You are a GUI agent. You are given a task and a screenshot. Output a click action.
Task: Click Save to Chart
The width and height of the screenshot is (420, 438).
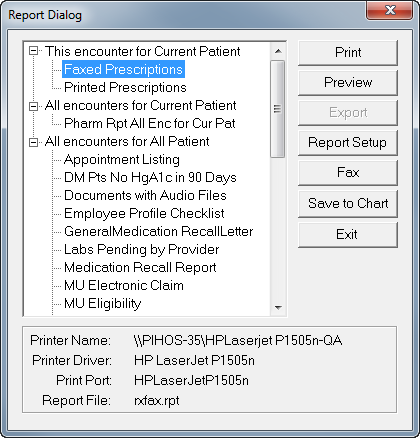click(x=348, y=203)
